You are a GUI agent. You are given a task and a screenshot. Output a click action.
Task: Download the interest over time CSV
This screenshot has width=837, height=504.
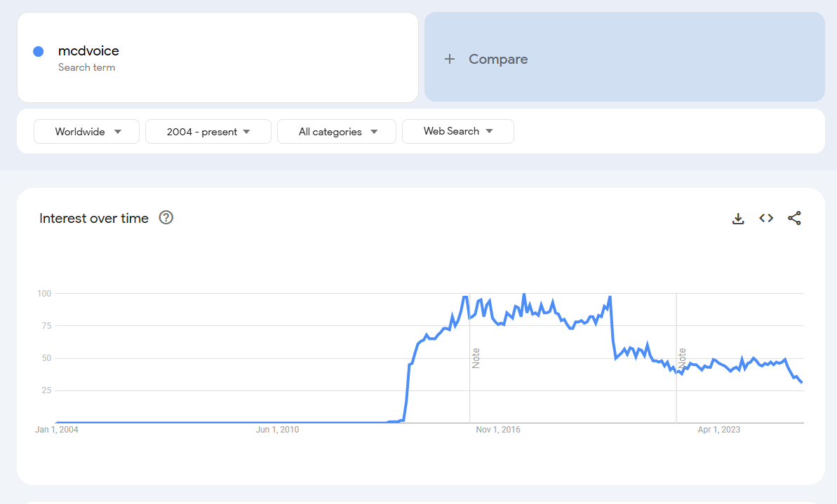pyautogui.click(x=738, y=219)
